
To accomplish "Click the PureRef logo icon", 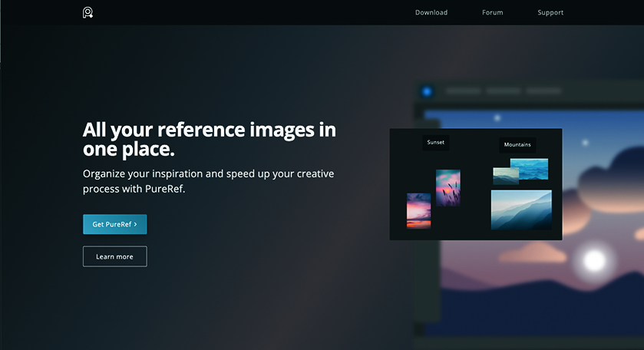I will click(x=88, y=13).
